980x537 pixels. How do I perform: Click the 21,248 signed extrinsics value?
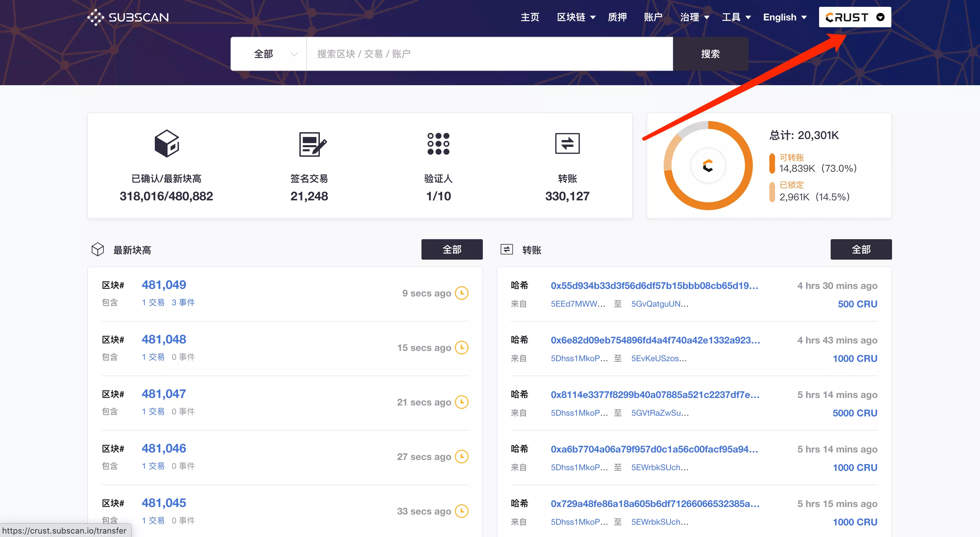[x=309, y=196]
